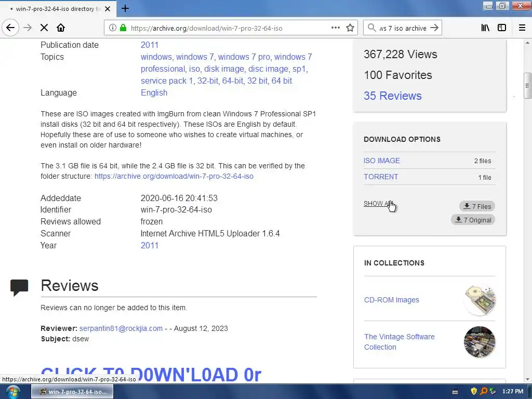Open taskbar win-7-pro-32-64-iso window button
This screenshot has width=532, height=399.
click(x=72, y=392)
